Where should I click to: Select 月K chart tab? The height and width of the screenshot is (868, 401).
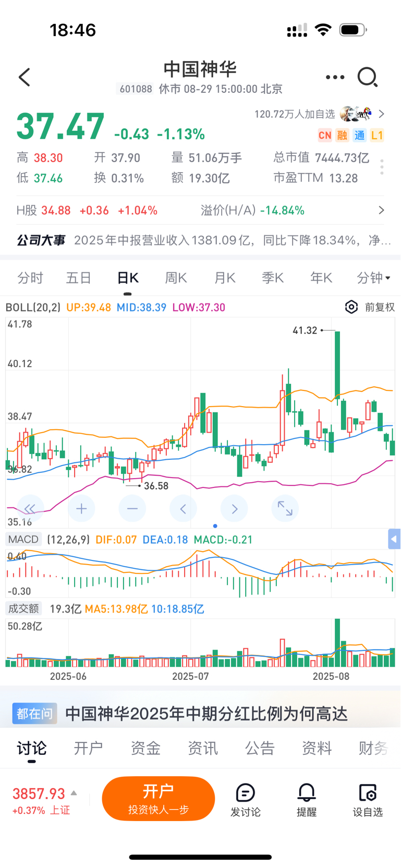pyautogui.click(x=225, y=278)
